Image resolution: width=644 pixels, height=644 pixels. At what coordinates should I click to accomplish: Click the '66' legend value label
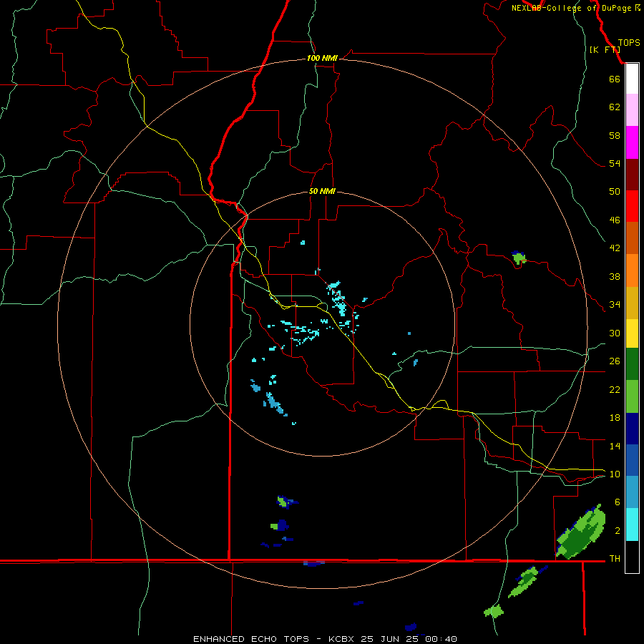pos(615,79)
